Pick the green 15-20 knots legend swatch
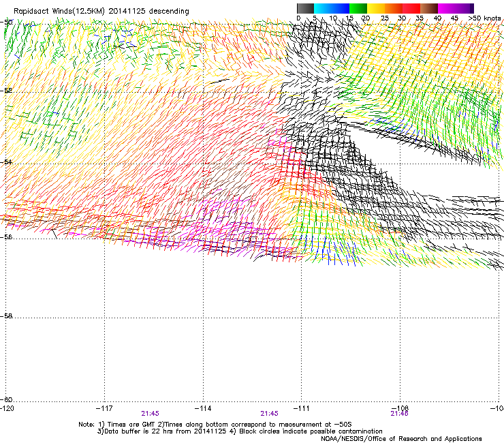Image resolution: width=504 pixels, height=443 pixels. click(358, 8)
